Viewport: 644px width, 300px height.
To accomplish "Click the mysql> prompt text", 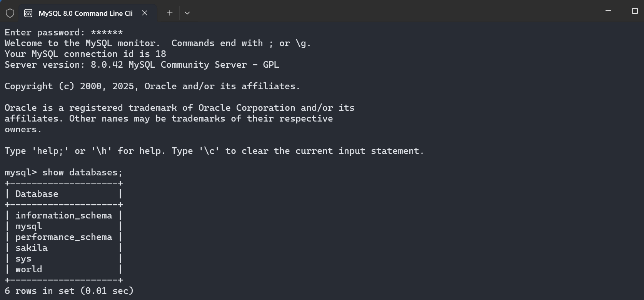I will point(20,173).
